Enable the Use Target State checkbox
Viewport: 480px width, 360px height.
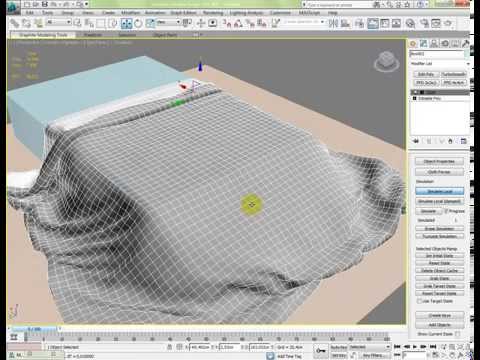tap(419, 301)
